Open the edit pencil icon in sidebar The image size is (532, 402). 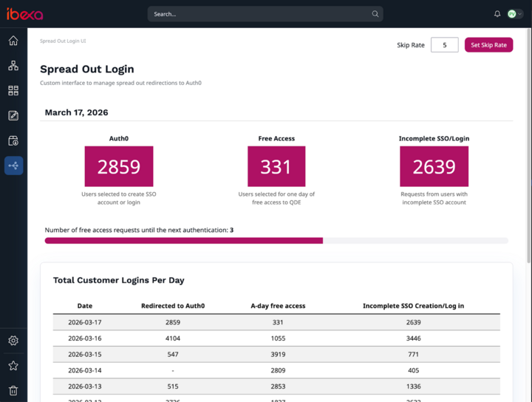tap(13, 116)
